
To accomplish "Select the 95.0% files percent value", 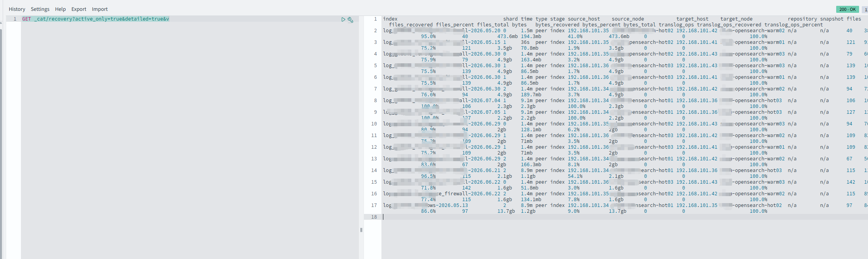I will pyautogui.click(x=428, y=36).
